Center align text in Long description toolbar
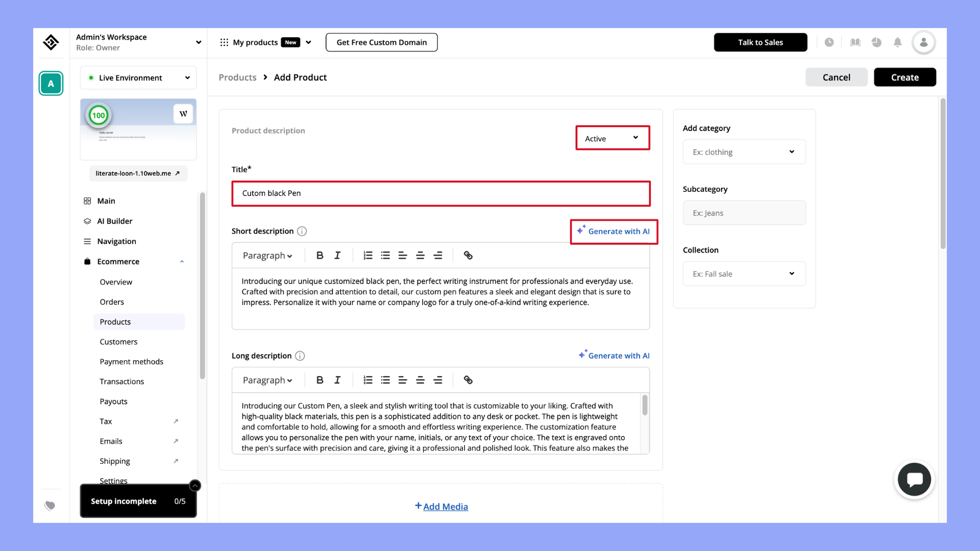 (420, 380)
